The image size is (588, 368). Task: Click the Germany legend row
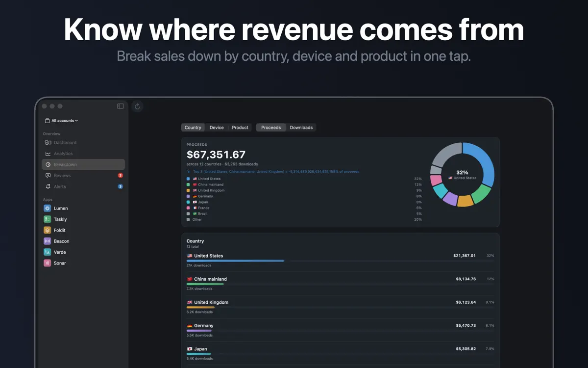(304, 196)
